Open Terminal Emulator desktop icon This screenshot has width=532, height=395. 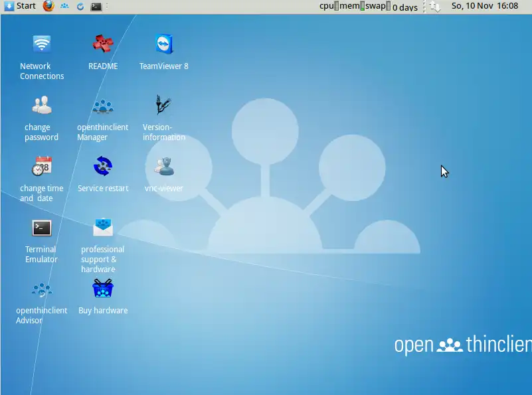pos(42,228)
